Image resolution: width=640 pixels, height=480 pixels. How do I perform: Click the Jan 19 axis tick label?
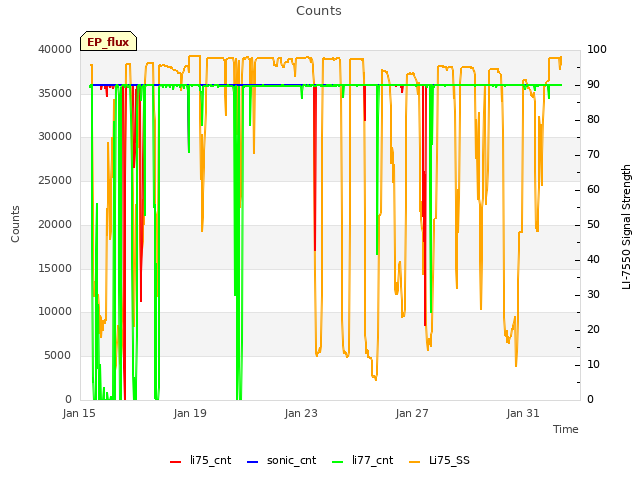click(x=190, y=413)
